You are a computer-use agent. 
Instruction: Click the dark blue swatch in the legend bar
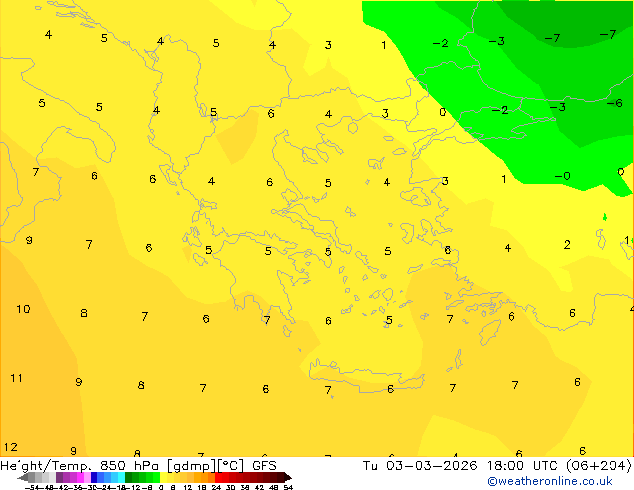(94, 478)
